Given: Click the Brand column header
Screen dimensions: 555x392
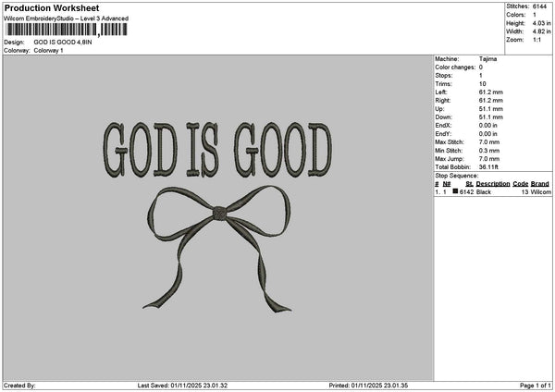Looking at the screenshot, I should 540,184.
